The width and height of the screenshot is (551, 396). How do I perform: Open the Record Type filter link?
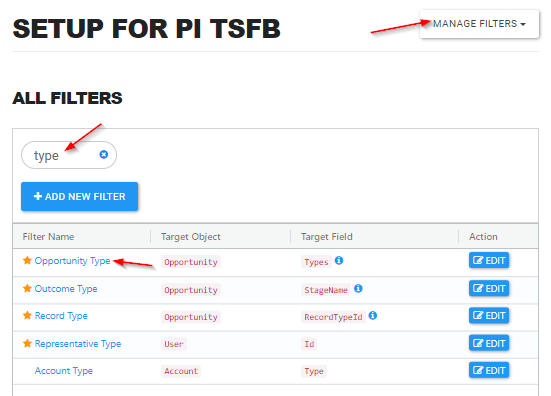pos(61,316)
